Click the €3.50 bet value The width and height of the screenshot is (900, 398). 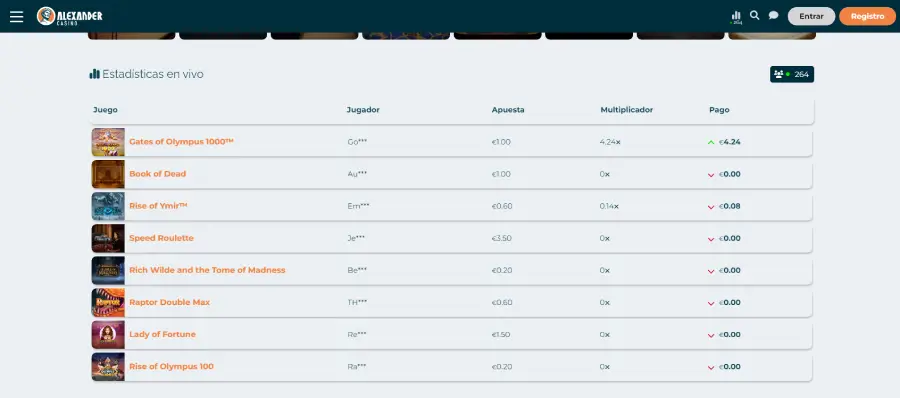pyautogui.click(x=502, y=238)
